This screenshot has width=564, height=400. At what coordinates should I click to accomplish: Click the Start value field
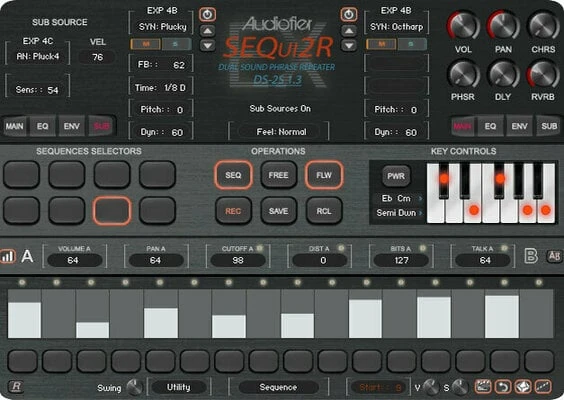tap(380, 387)
